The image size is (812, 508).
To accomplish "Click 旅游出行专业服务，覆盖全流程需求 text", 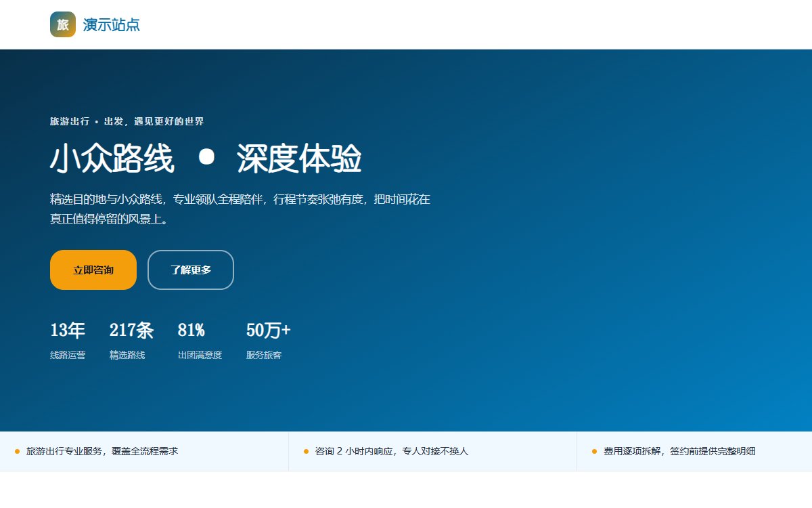I will [x=102, y=451].
